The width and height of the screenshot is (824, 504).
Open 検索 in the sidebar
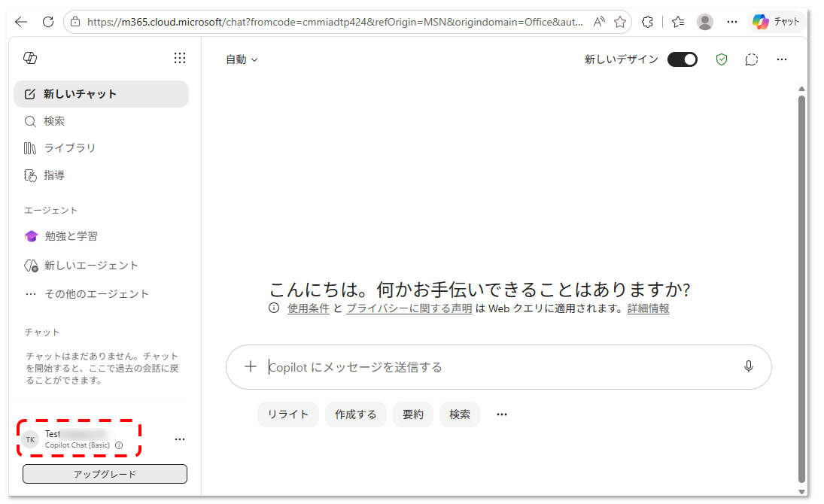tap(101, 121)
